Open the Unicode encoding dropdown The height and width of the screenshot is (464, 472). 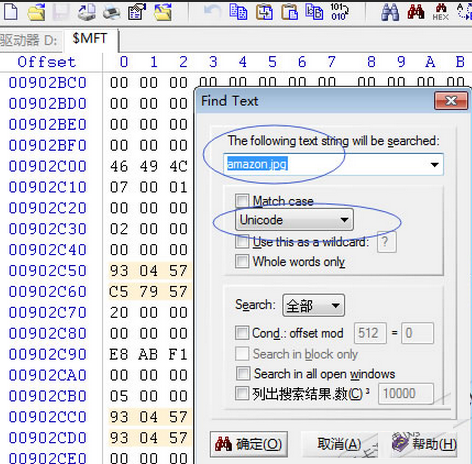coord(294,220)
